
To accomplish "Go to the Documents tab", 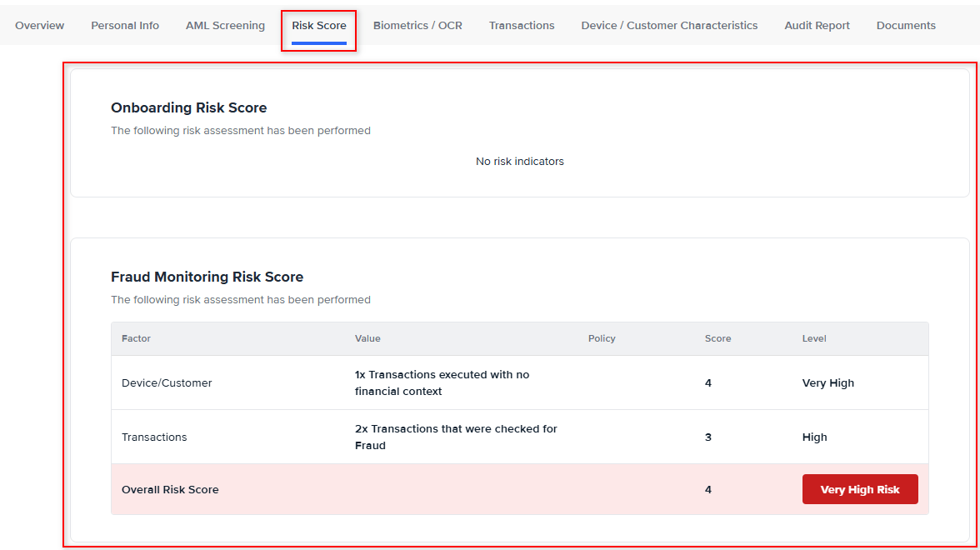I will coord(906,25).
